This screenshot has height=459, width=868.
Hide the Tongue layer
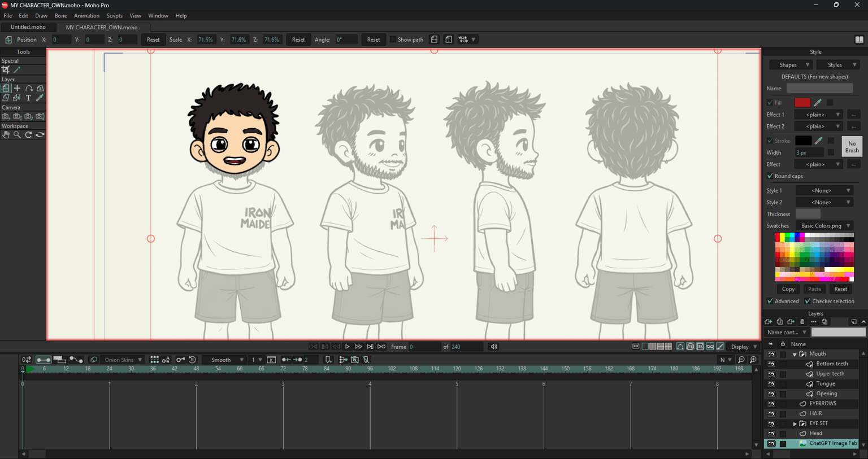[771, 384]
